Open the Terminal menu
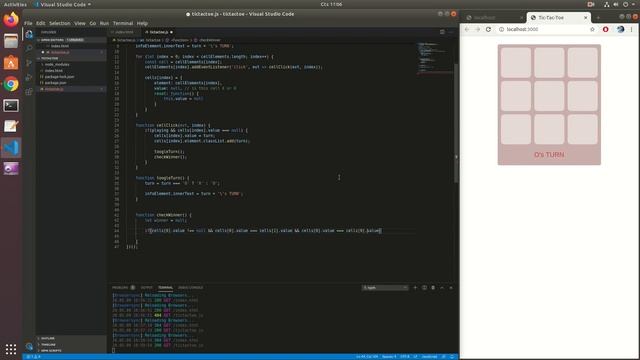640x360 pixels. 123,23
